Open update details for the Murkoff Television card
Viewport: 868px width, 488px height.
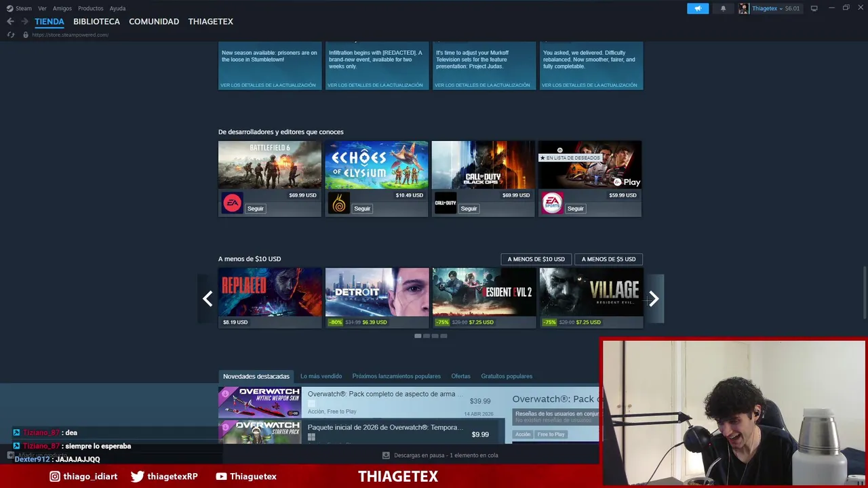(482, 85)
